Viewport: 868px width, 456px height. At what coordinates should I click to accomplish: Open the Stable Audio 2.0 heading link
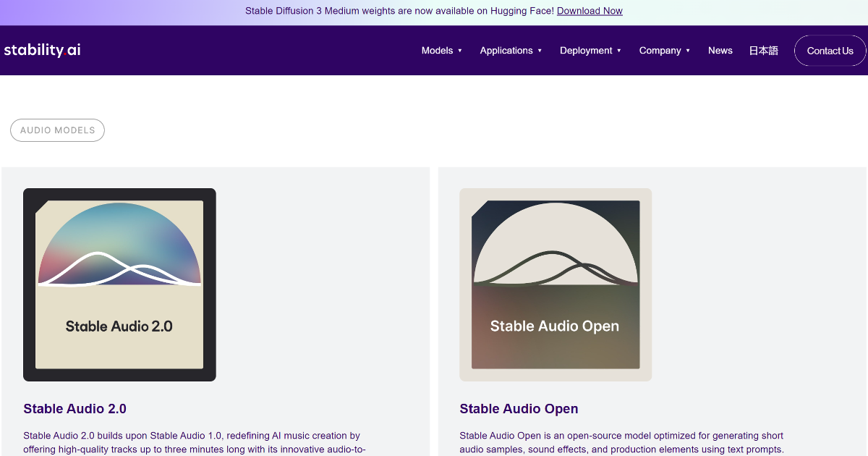point(75,409)
